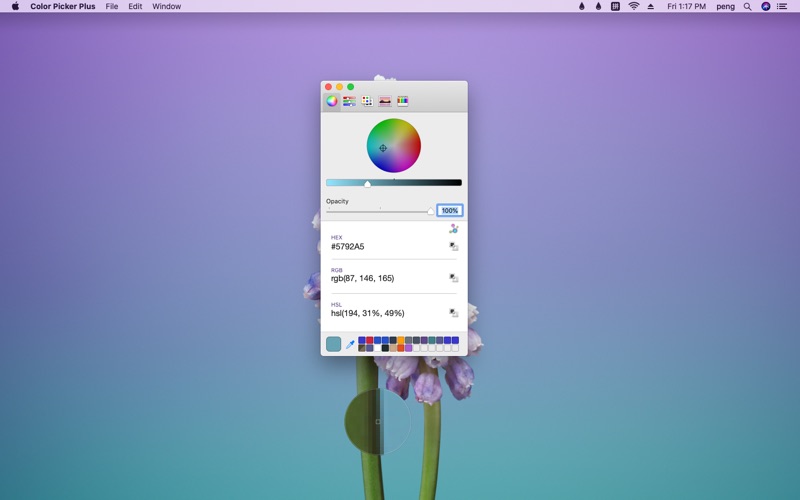Click the large current color well

333,344
